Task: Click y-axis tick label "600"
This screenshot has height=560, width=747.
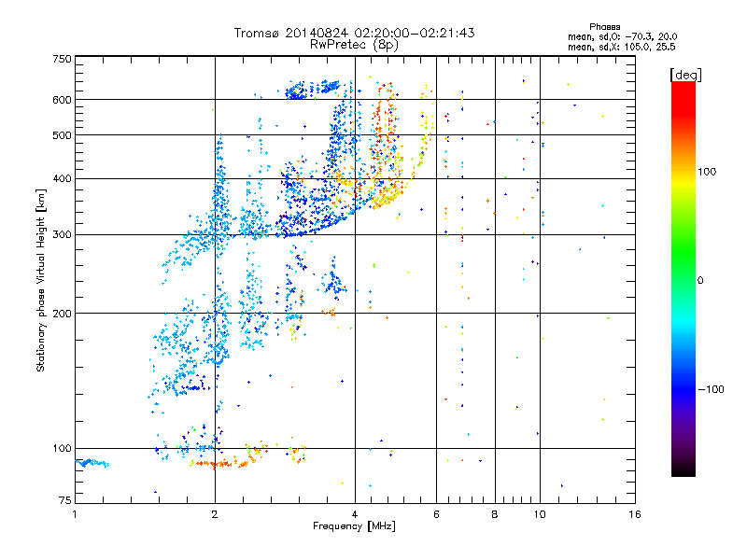Action: (62, 100)
